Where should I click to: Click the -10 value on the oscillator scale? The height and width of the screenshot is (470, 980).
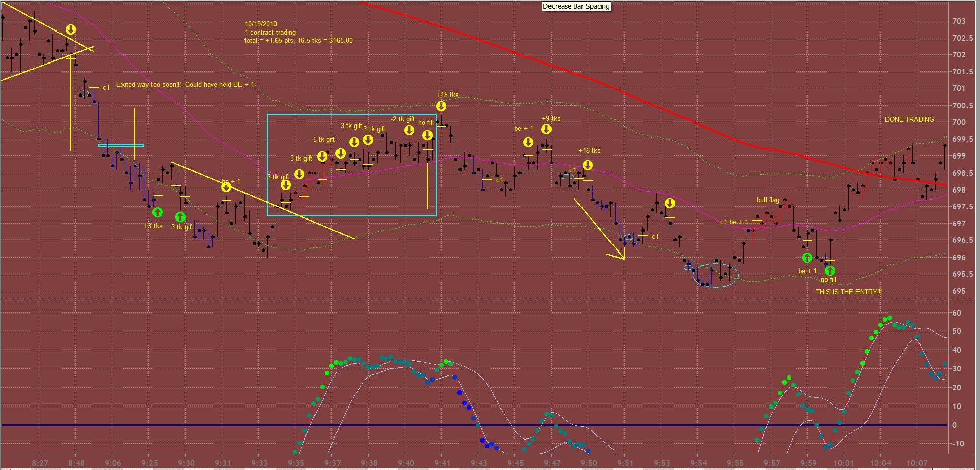point(958,443)
